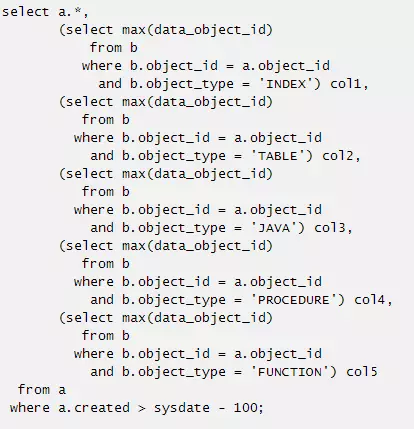
Task: Click the sysdate keyword
Action: point(182,408)
